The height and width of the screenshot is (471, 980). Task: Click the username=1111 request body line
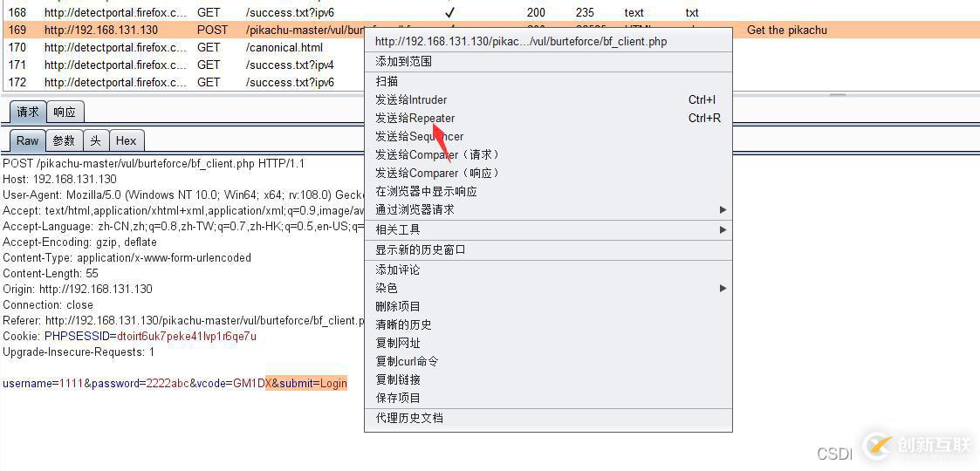click(175, 383)
